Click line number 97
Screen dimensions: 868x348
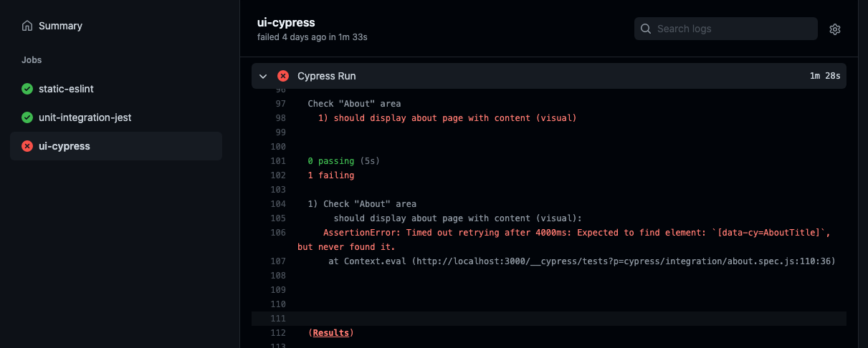click(x=280, y=104)
